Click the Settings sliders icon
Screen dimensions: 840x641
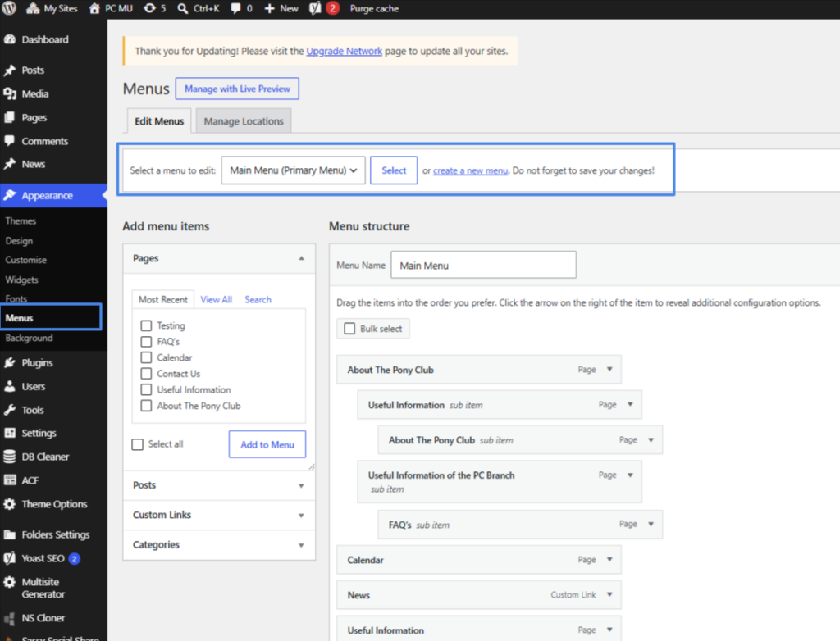click(10, 433)
